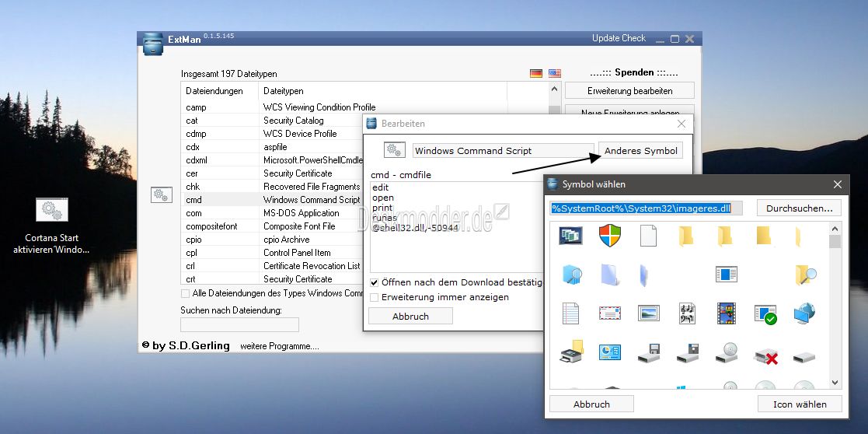Click Durchsuchen button in Symbol wählen
This screenshot has height=434, width=868.
tap(799, 208)
